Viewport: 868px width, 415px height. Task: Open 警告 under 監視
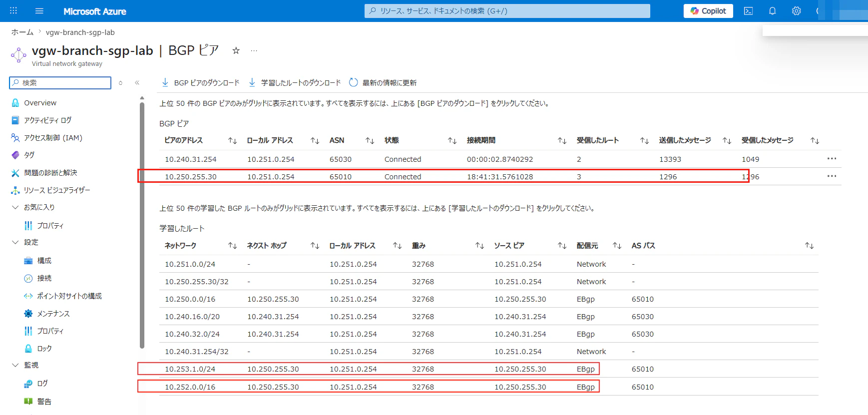click(x=44, y=402)
